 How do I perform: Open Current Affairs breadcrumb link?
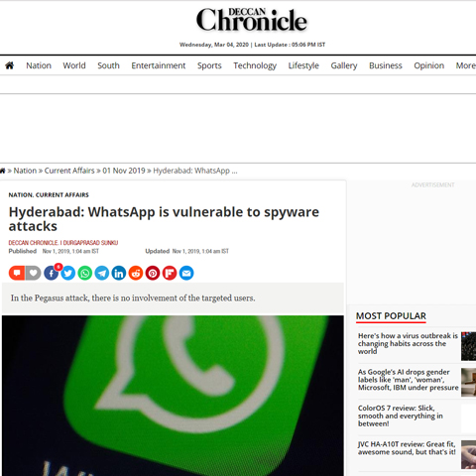tap(69, 171)
